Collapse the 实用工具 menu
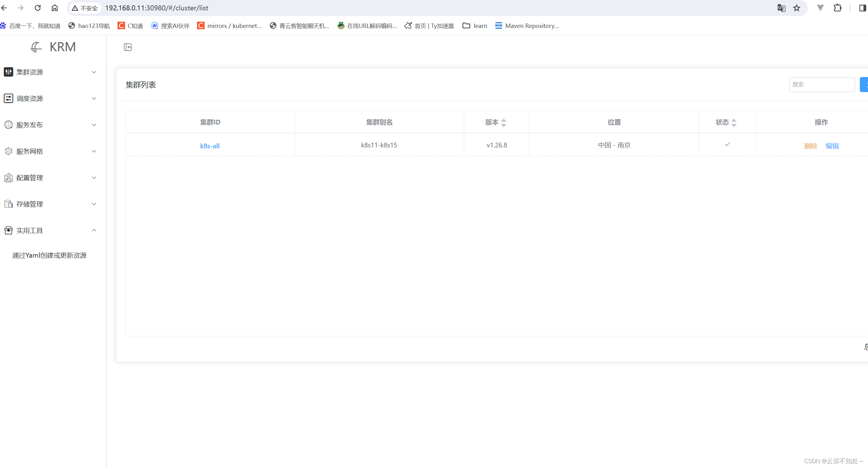The width and height of the screenshot is (868, 467). pyautogui.click(x=94, y=230)
